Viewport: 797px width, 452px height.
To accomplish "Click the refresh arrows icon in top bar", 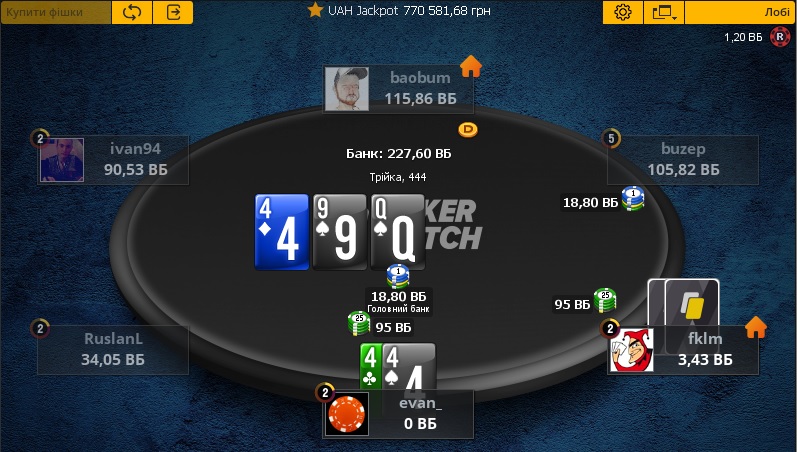I will 132,12.
